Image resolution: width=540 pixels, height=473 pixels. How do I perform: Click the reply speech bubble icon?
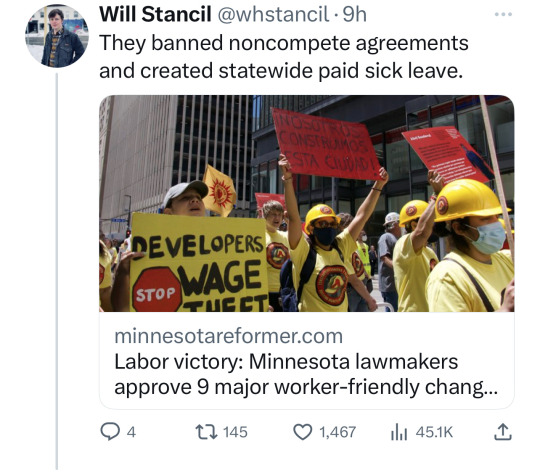click(x=110, y=432)
